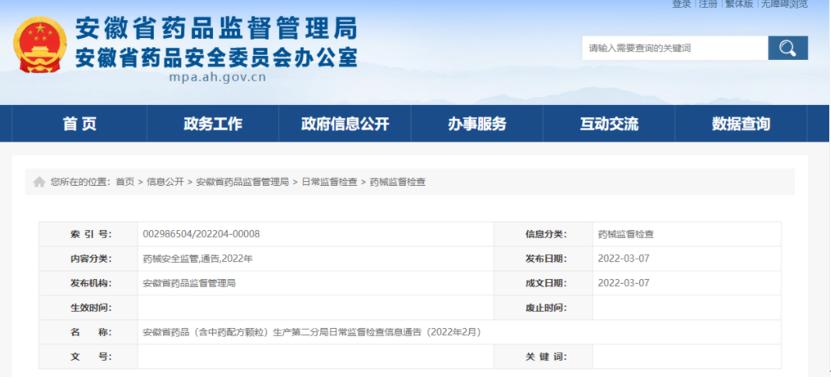Viewport: 831px width, 387px height.
Task: Switch to 繁体版 via top link
Action: pos(739,4)
